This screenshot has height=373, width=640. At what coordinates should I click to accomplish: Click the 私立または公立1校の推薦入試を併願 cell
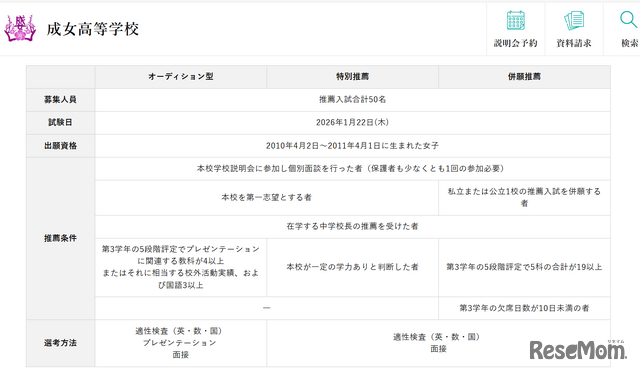(524, 198)
